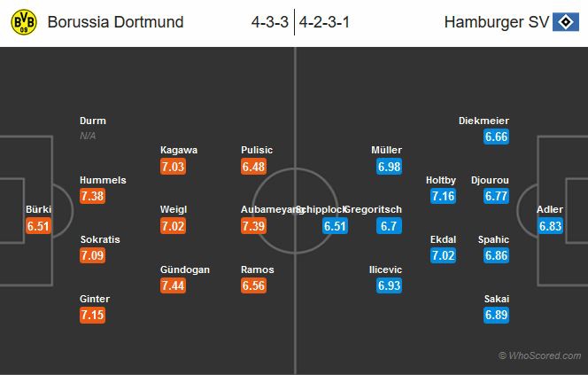This screenshot has height=375, width=588.
Task: Click Adler's 6.83 goalkeeper rating
Action: 551,227
